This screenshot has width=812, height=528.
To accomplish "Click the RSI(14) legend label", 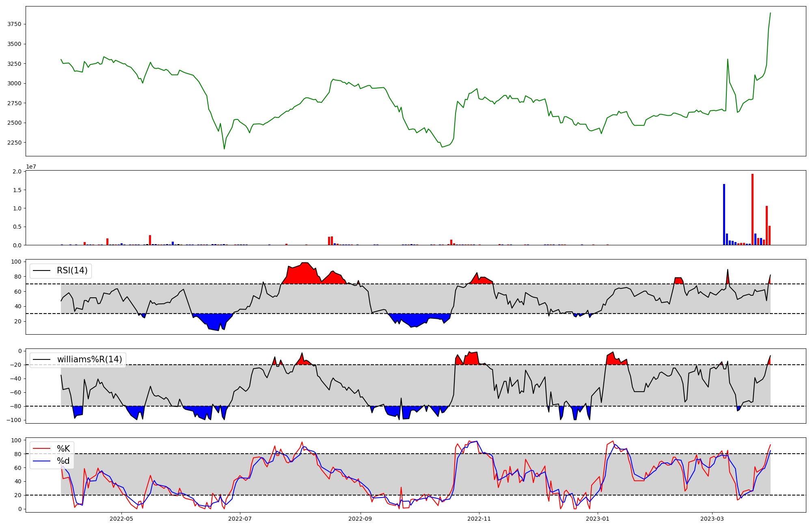I will point(72,270).
